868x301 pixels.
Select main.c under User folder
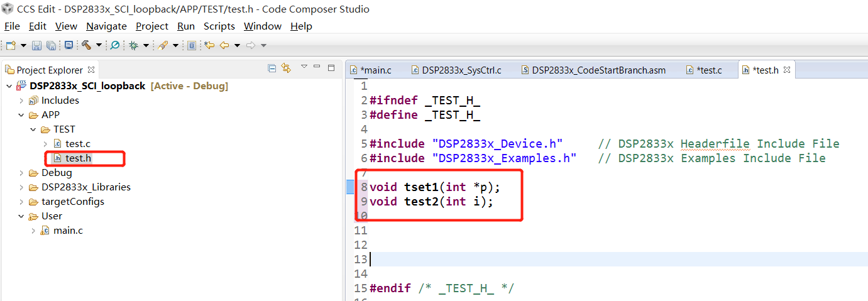[67, 231]
